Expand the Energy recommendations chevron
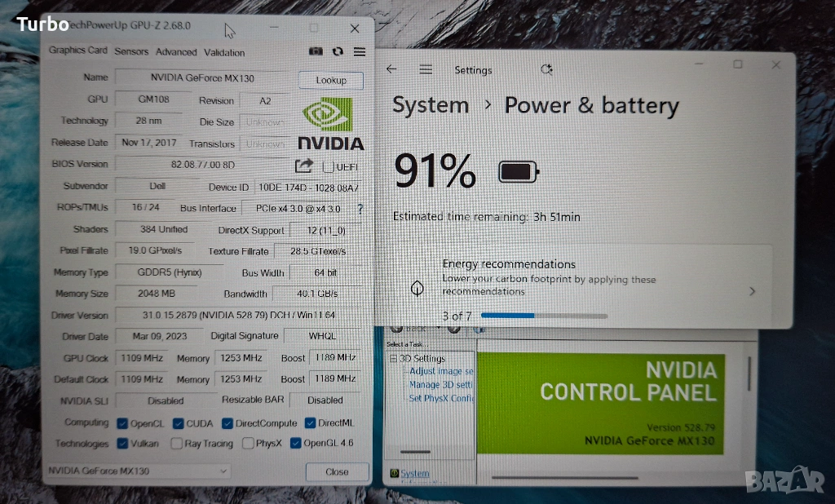This screenshot has width=835, height=504. coord(752,291)
